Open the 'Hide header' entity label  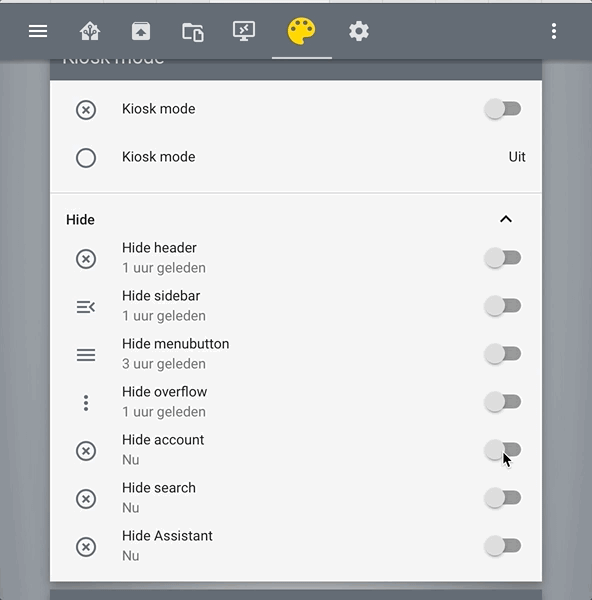(x=159, y=248)
